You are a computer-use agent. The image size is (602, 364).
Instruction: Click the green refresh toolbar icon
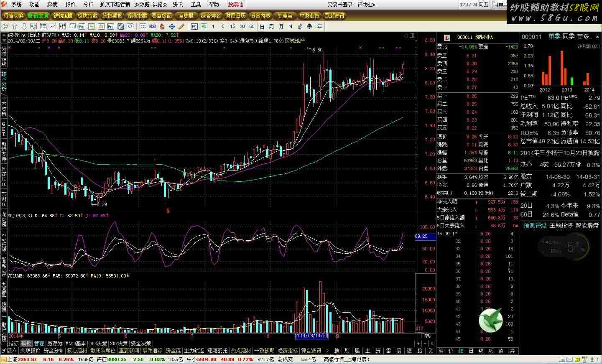(204, 26)
